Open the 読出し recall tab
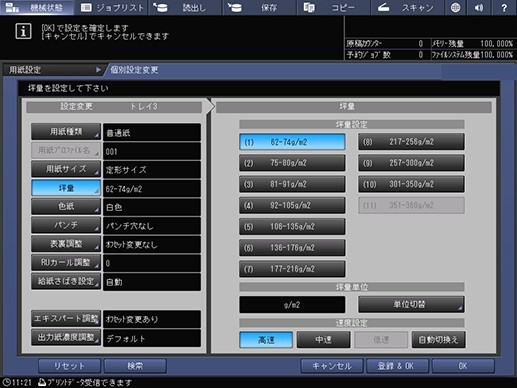The height and width of the screenshot is (388, 517). pyautogui.click(x=185, y=7)
